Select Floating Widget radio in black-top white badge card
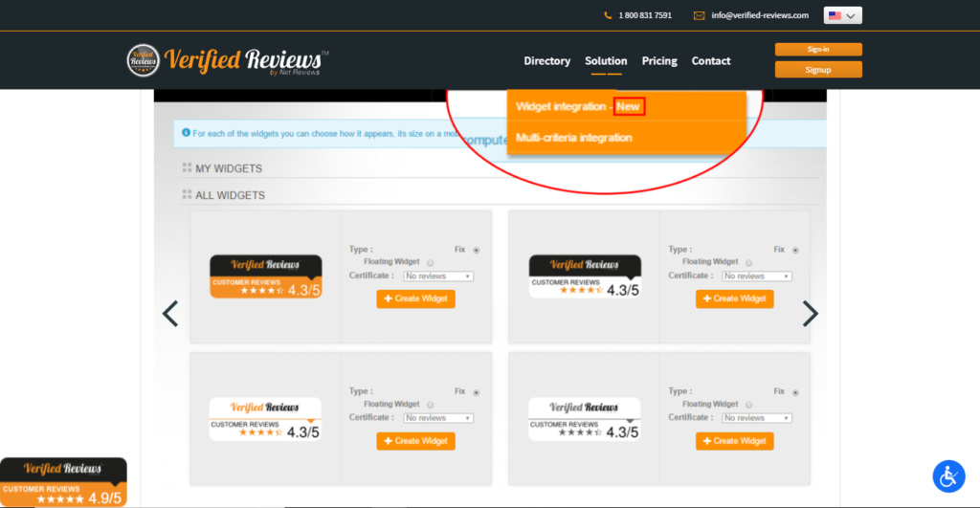The width and height of the screenshot is (980, 508). (748, 263)
